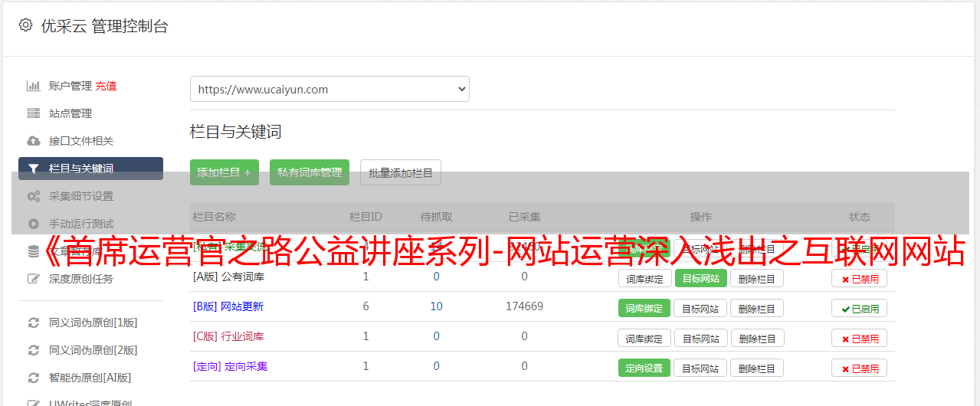Image resolution: width=980 pixels, height=406 pixels.
Task: Click the 栏目与关键词 page heading
Action: point(236,132)
